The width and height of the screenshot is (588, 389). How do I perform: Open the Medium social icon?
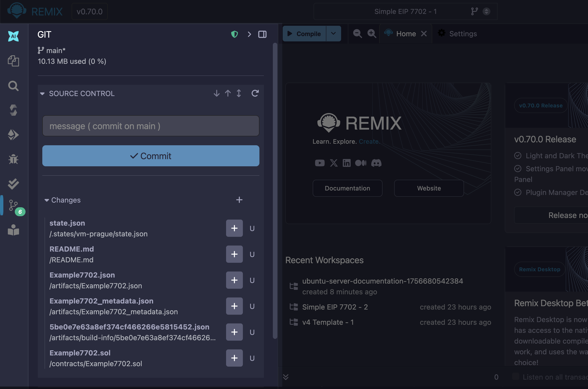(x=361, y=163)
